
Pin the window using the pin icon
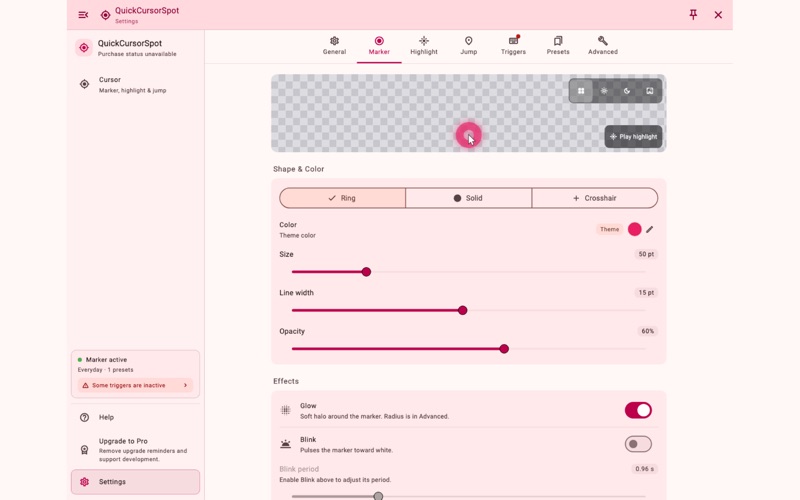tap(693, 15)
